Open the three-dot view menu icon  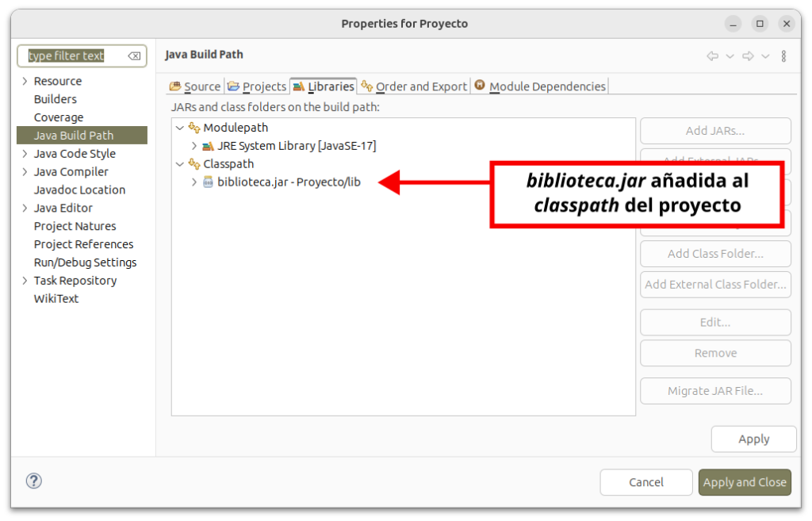point(783,56)
